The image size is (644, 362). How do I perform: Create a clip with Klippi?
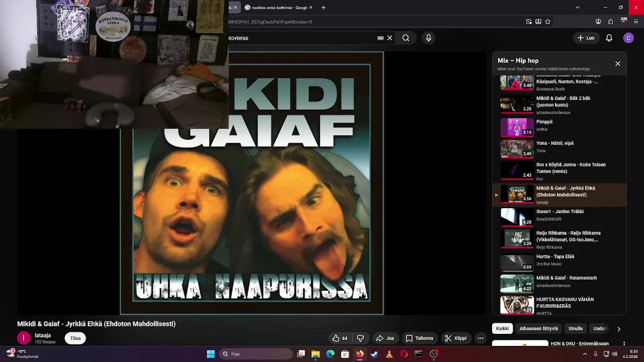(x=455, y=338)
